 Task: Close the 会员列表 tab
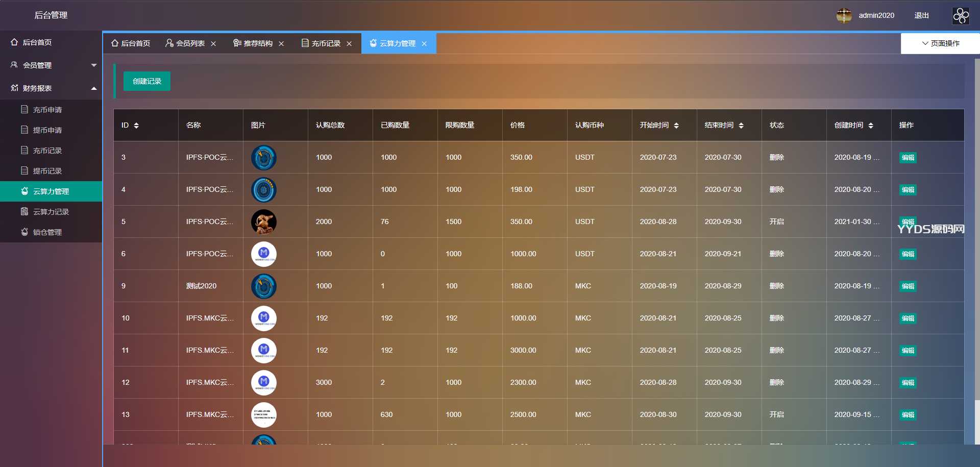pos(213,44)
